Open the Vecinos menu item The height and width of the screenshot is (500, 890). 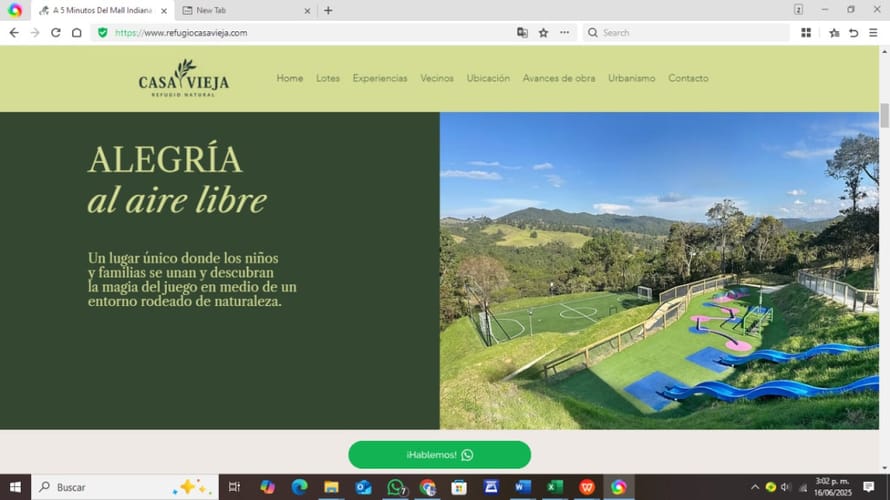click(x=437, y=78)
